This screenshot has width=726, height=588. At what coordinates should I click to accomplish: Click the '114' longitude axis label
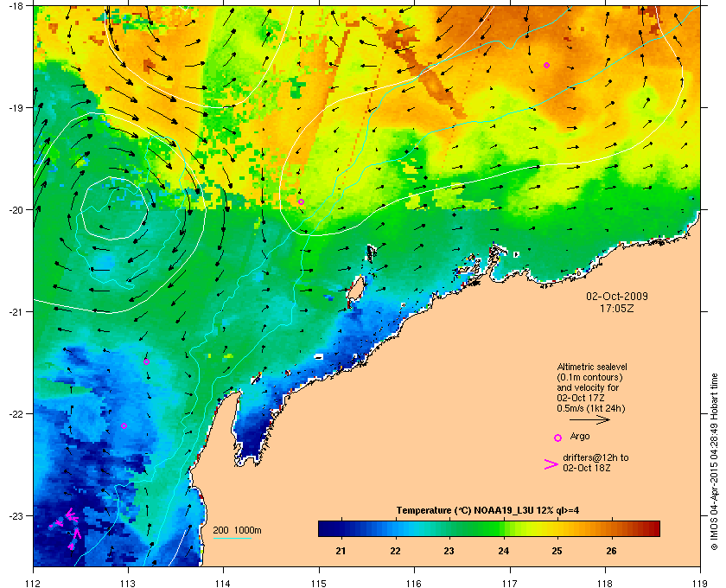223,583
